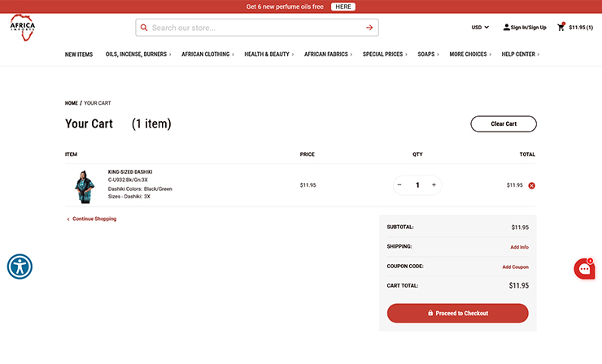Click the Sign In/Sign Up user icon
Screen dimensions: 602x364
pos(507,28)
